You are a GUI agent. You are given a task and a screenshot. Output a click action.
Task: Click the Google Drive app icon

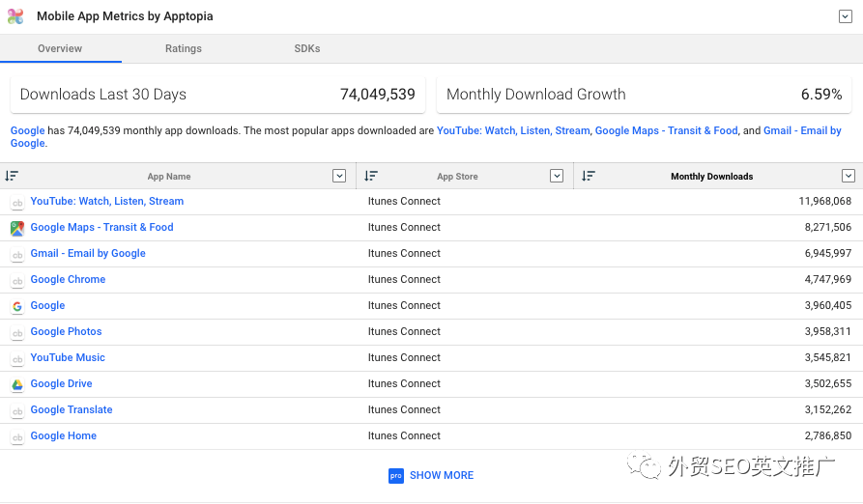coord(17,384)
